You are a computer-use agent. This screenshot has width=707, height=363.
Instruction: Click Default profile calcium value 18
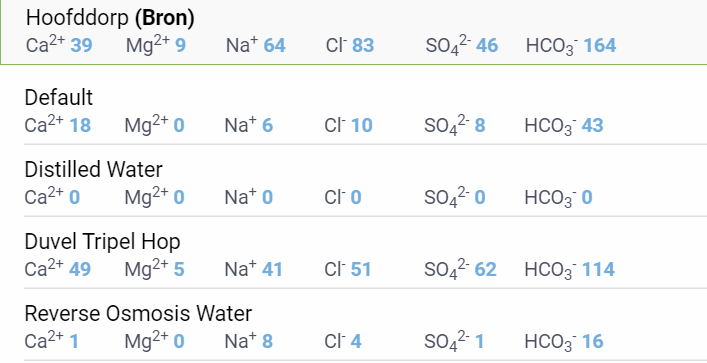click(80, 125)
